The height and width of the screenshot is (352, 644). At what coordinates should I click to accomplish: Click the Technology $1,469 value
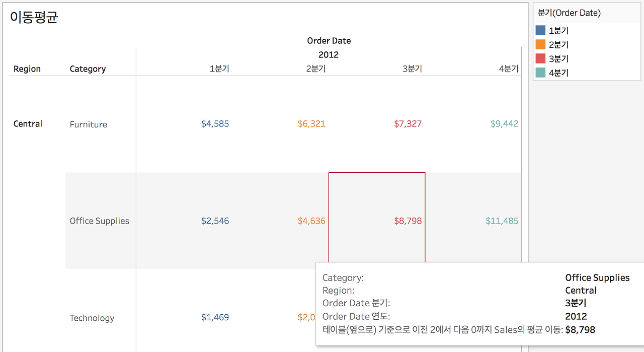pyautogui.click(x=215, y=317)
